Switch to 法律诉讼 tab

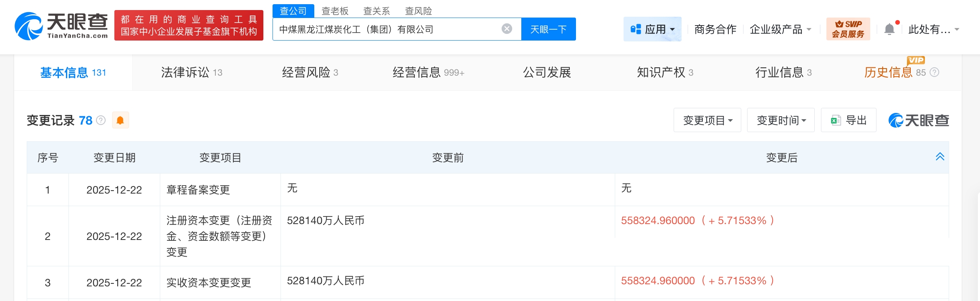pyautogui.click(x=192, y=73)
